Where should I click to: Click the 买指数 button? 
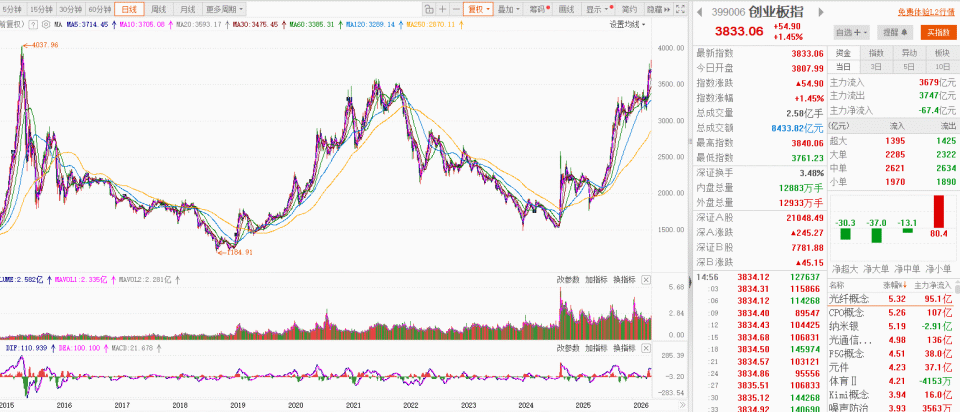[x=937, y=32]
